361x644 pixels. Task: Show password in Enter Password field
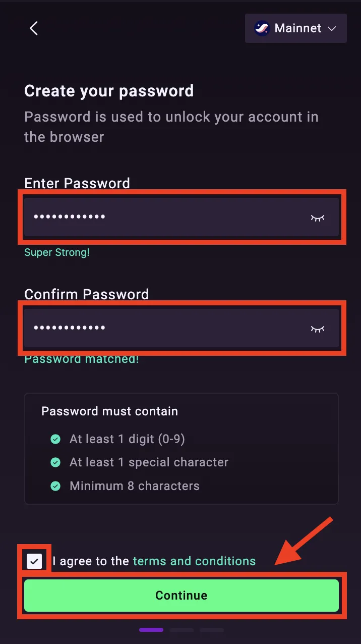318,218
